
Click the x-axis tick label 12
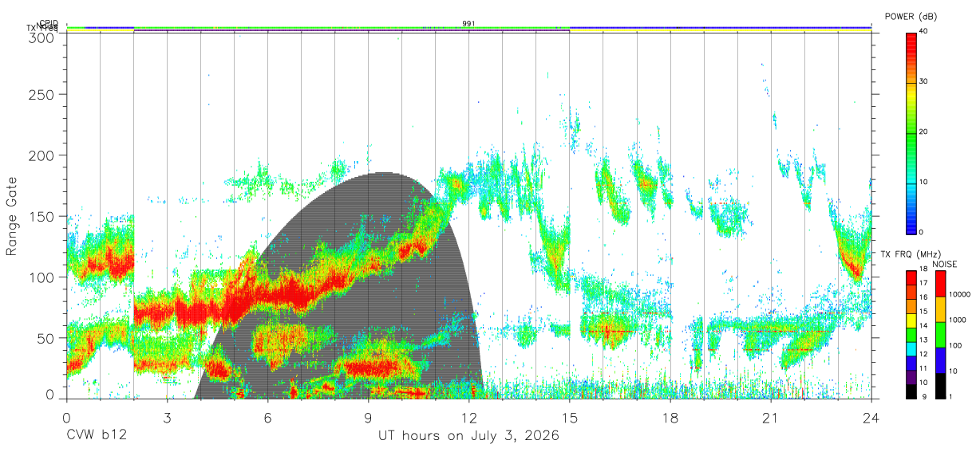[469, 418]
